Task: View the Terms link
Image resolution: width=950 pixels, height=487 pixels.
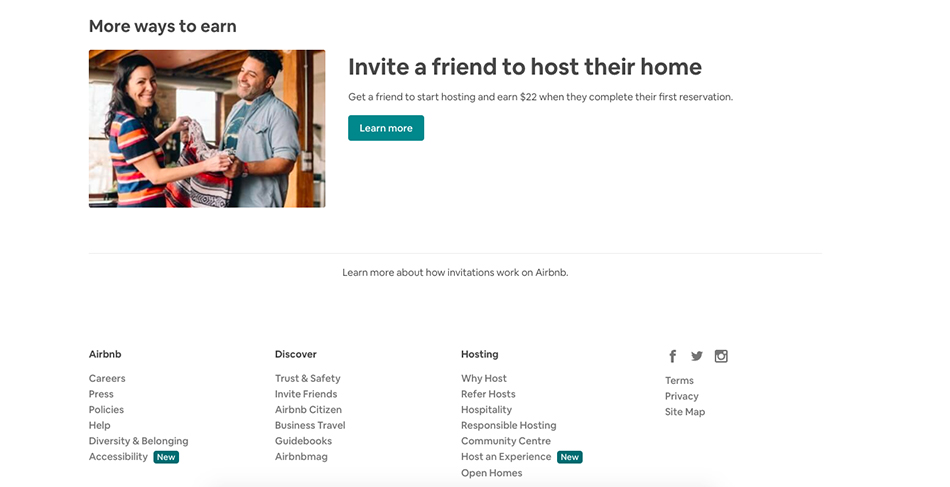Action: 679,380
